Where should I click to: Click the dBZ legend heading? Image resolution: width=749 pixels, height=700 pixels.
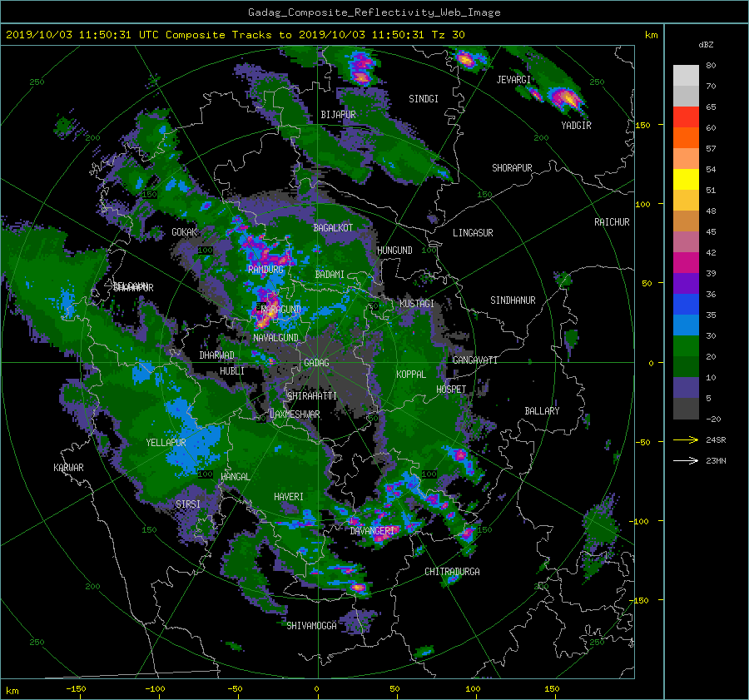click(x=706, y=45)
